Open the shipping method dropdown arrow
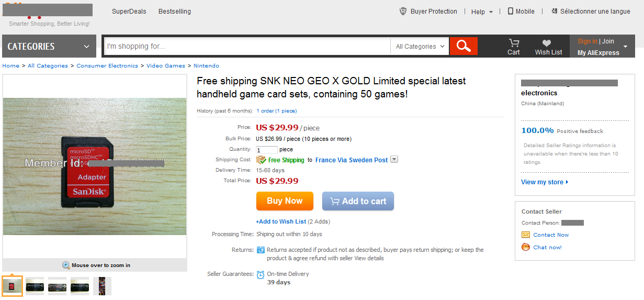 click(x=394, y=160)
